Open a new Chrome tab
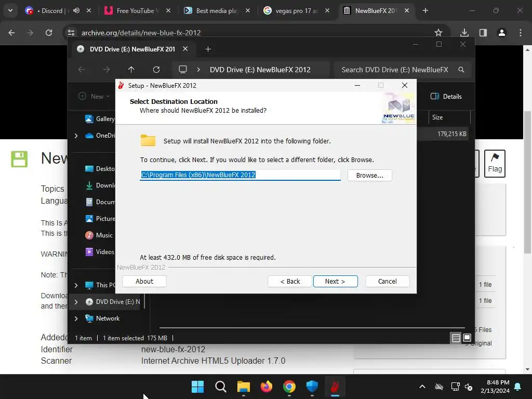This screenshot has height=399, width=532. click(425, 11)
